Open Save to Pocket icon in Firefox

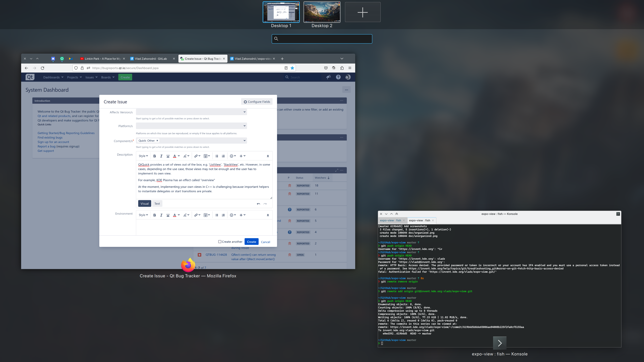(x=326, y=68)
